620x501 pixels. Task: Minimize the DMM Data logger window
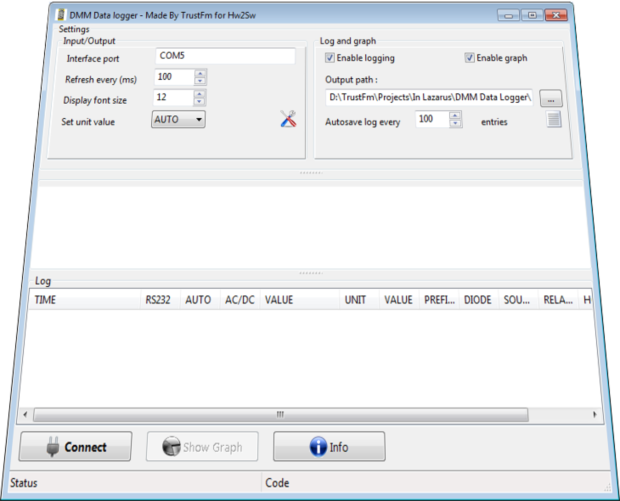pos(509,15)
